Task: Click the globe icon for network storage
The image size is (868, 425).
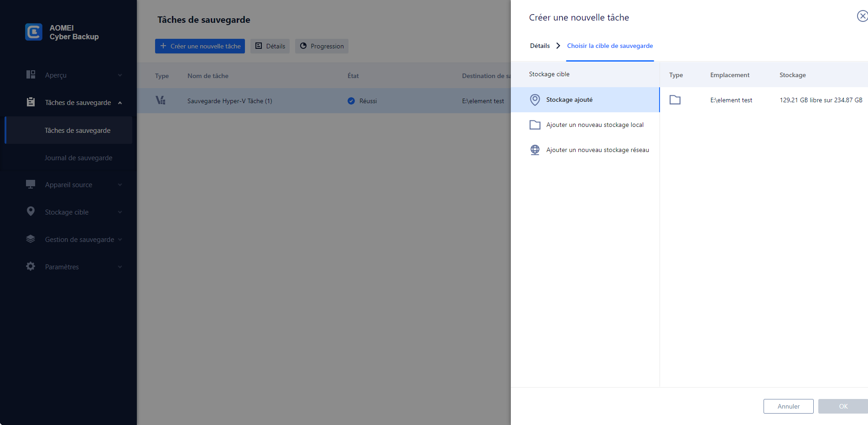Action: point(535,150)
